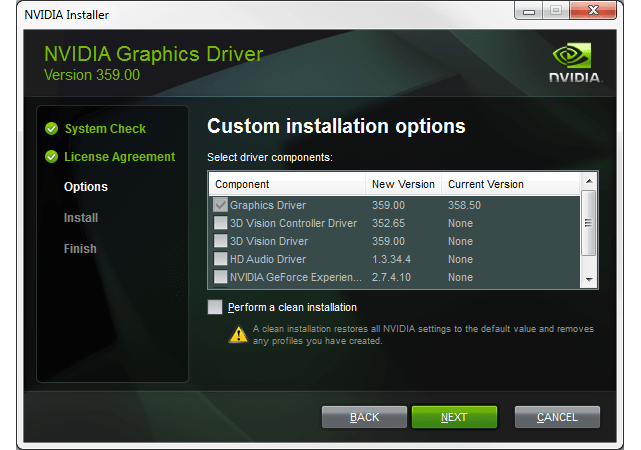Minimize the NVIDIA Installer window

tap(529, 11)
